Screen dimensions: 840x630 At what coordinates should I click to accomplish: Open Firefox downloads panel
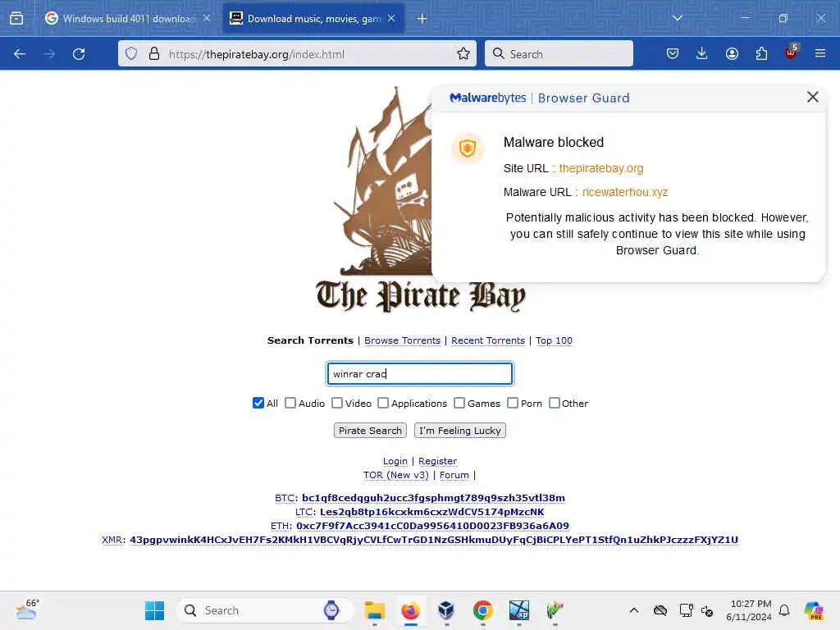(x=702, y=53)
